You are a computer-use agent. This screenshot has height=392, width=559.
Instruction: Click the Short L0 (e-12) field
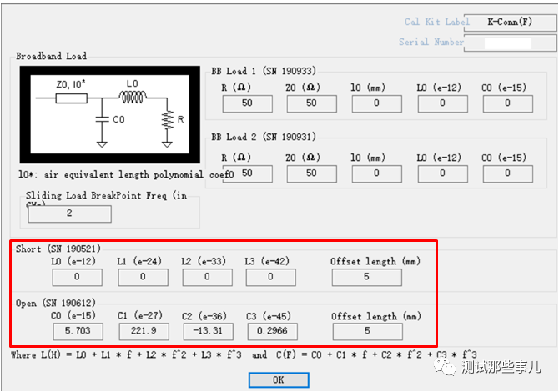click(77, 277)
